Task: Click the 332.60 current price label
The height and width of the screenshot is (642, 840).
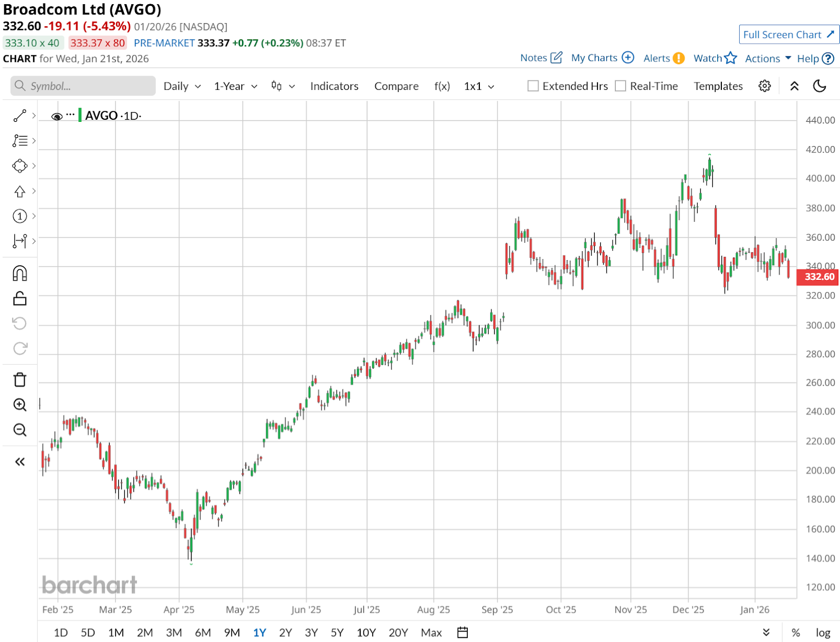Action: click(817, 277)
